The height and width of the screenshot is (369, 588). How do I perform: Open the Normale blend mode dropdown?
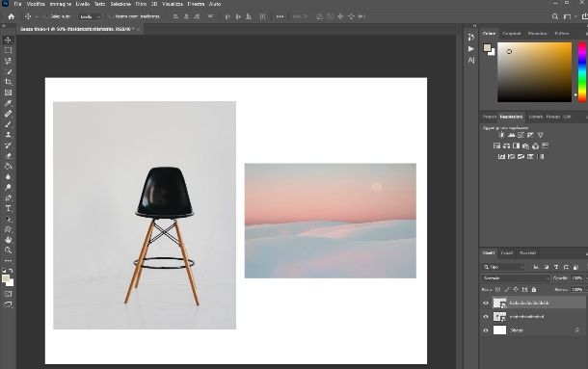(x=516, y=278)
